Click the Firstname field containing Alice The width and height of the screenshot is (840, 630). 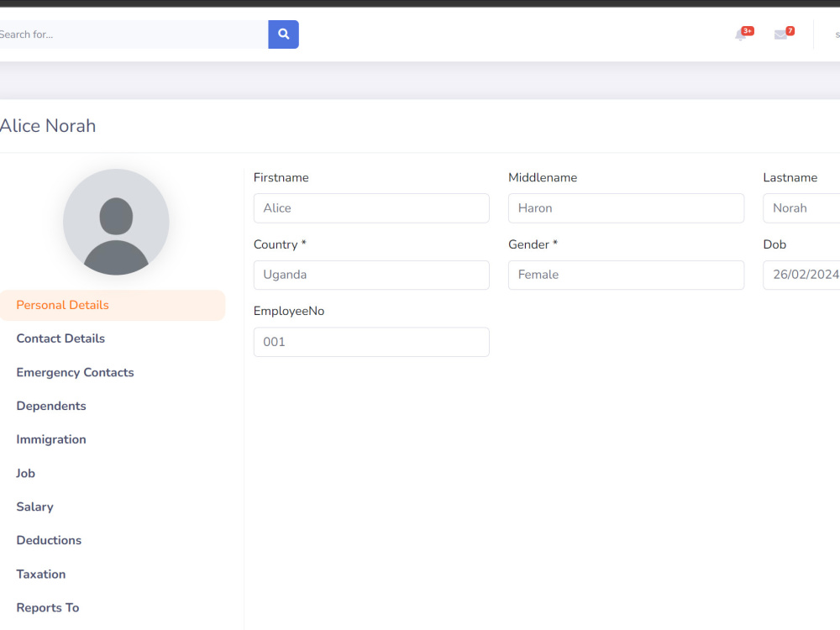371,208
